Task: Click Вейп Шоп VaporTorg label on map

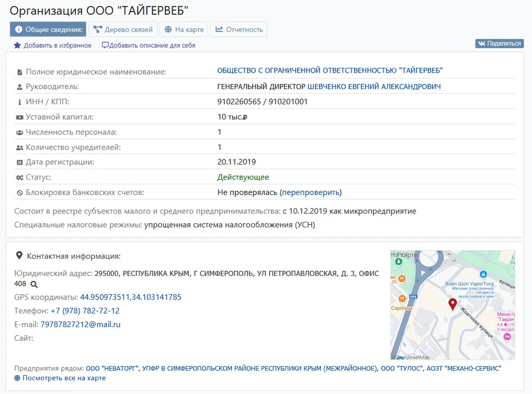Action: tap(469, 284)
